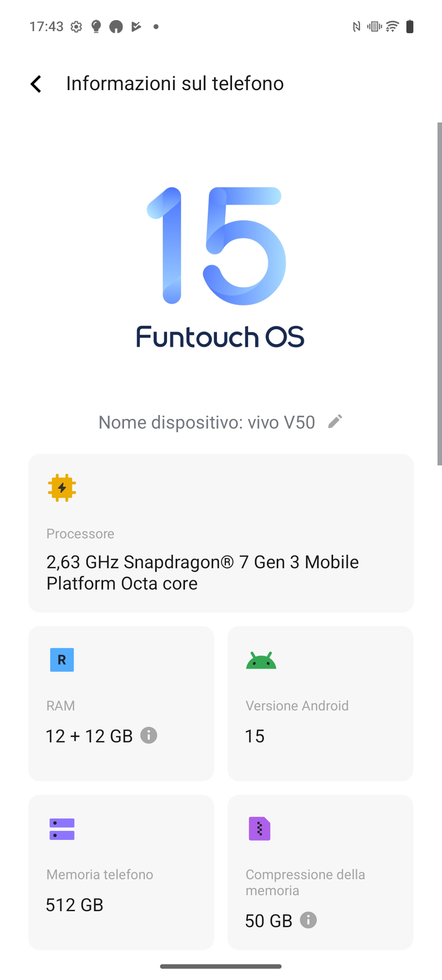Tap the RAM info icon

(149, 735)
